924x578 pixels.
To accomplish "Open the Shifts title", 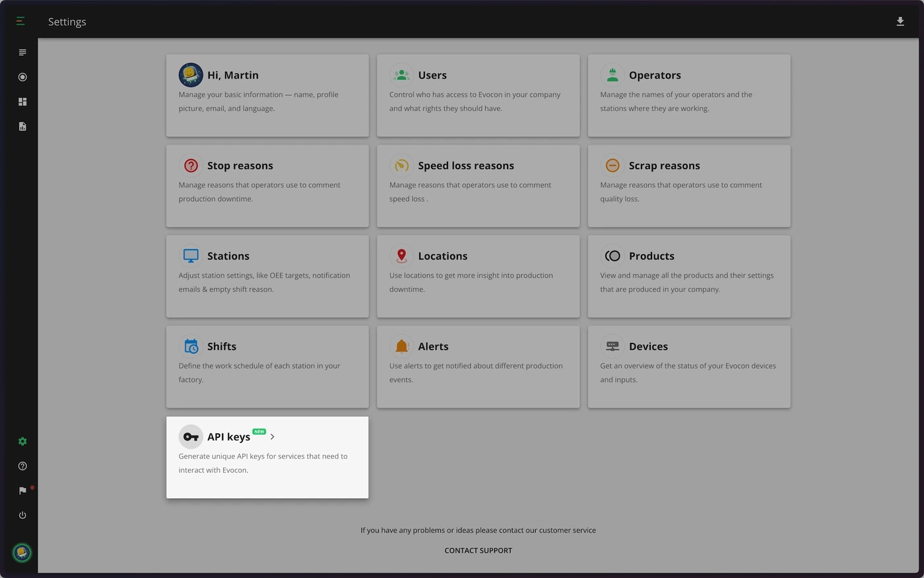I will coord(222,347).
